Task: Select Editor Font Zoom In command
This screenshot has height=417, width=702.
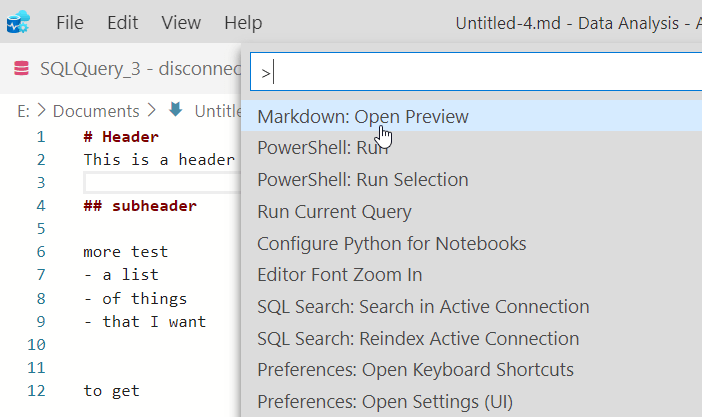Action: tap(339, 274)
